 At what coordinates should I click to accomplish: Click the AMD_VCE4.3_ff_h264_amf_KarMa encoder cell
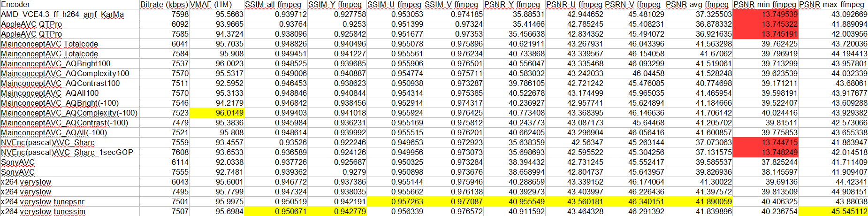[70, 15]
